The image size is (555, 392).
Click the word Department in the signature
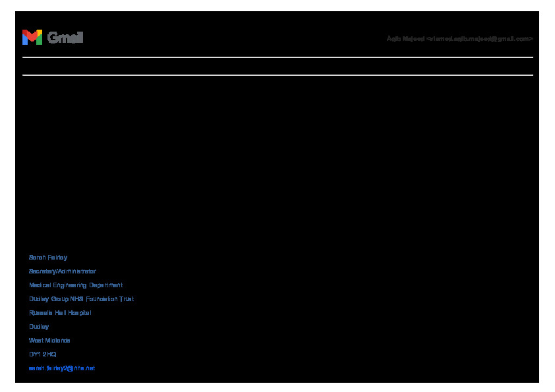[x=105, y=285]
